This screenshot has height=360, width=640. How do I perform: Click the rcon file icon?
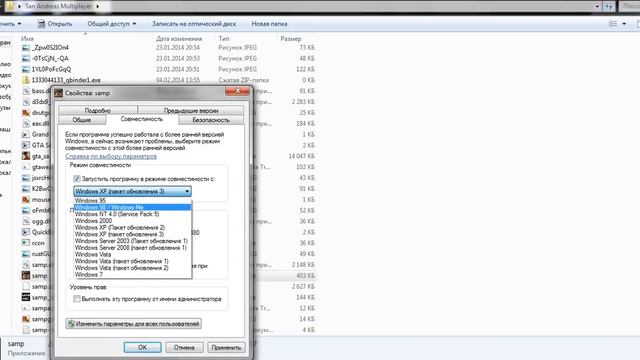[26, 243]
